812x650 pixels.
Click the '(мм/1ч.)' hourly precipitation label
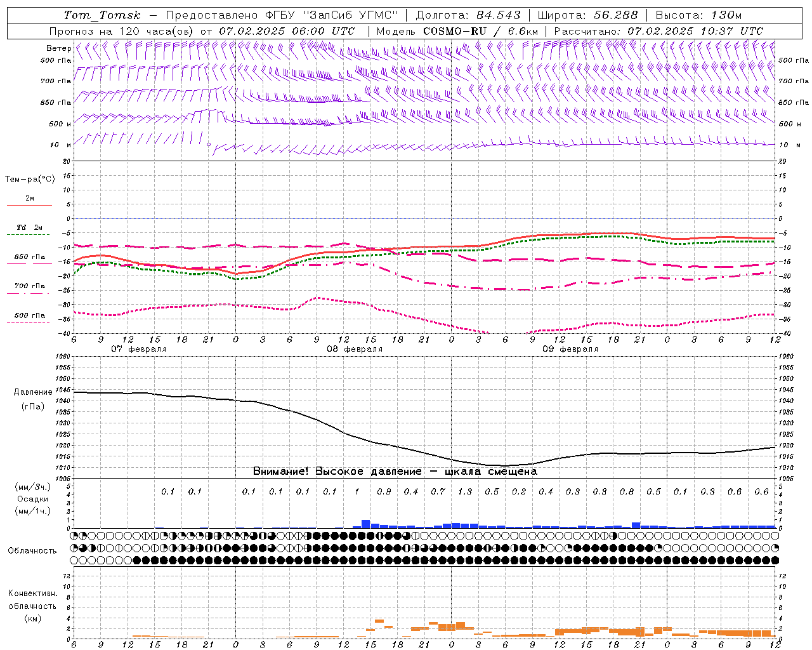[33, 511]
